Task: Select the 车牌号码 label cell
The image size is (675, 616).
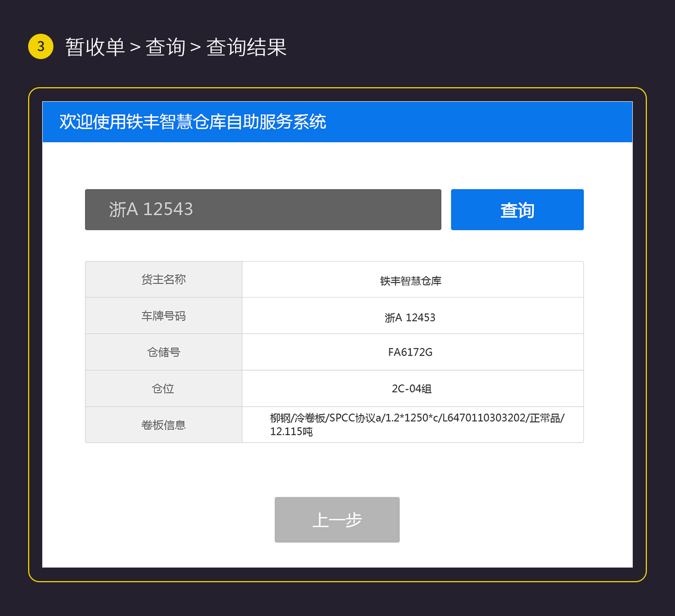Action: point(164,316)
